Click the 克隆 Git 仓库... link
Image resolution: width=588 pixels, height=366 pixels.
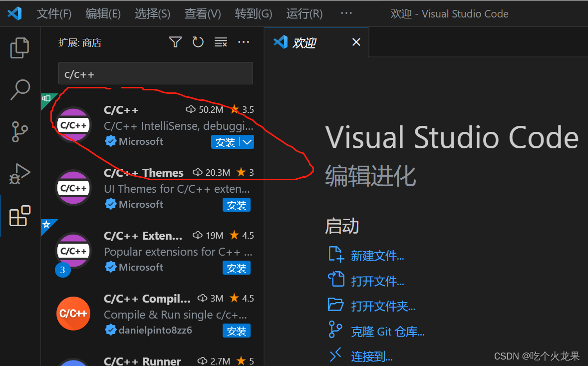(x=388, y=332)
